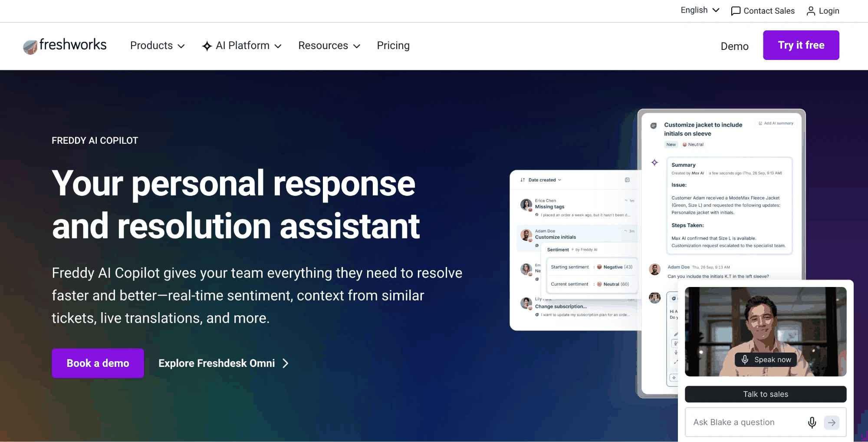Follow the Explore Freshdesk Omni link
This screenshot has height=442, width=868.
click(x=223, y=363)
